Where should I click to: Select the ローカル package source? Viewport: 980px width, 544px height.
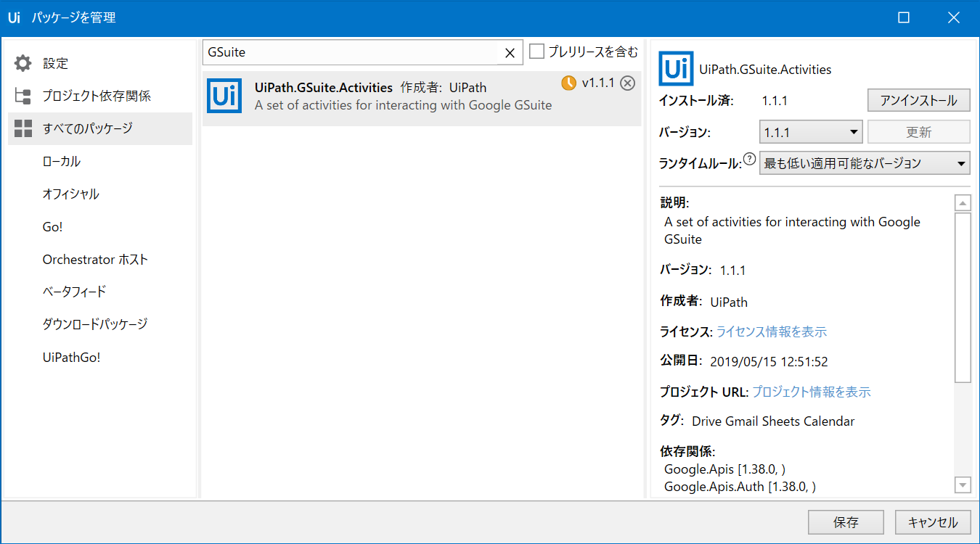tap(62, 161)
